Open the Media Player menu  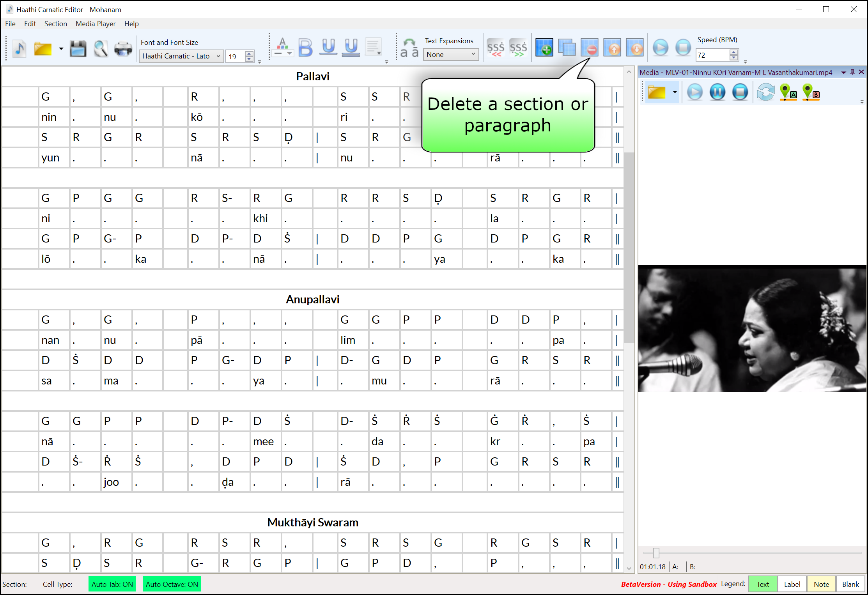coord(96,24)
